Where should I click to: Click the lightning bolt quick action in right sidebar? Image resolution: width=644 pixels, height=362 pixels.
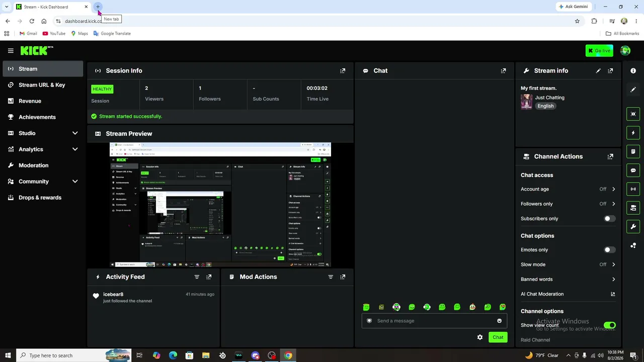633,133
